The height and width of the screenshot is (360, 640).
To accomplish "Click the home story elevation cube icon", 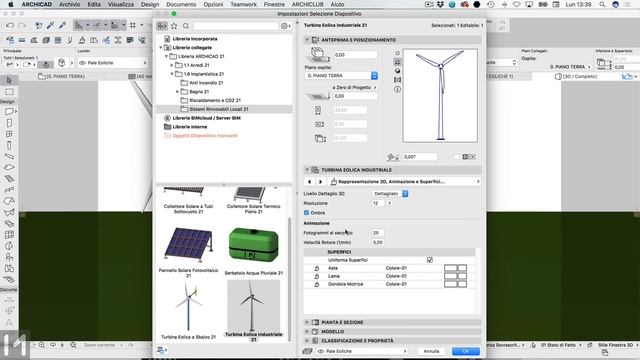I will (318, 53).
